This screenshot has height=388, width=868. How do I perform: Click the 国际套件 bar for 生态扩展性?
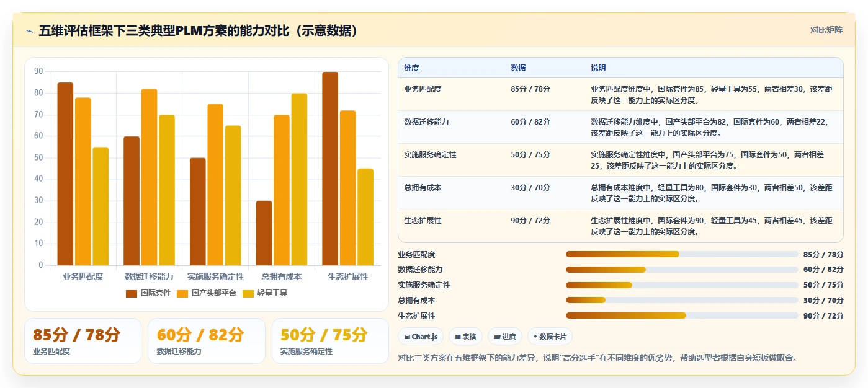pyautogui.click(x=330, y=169)
